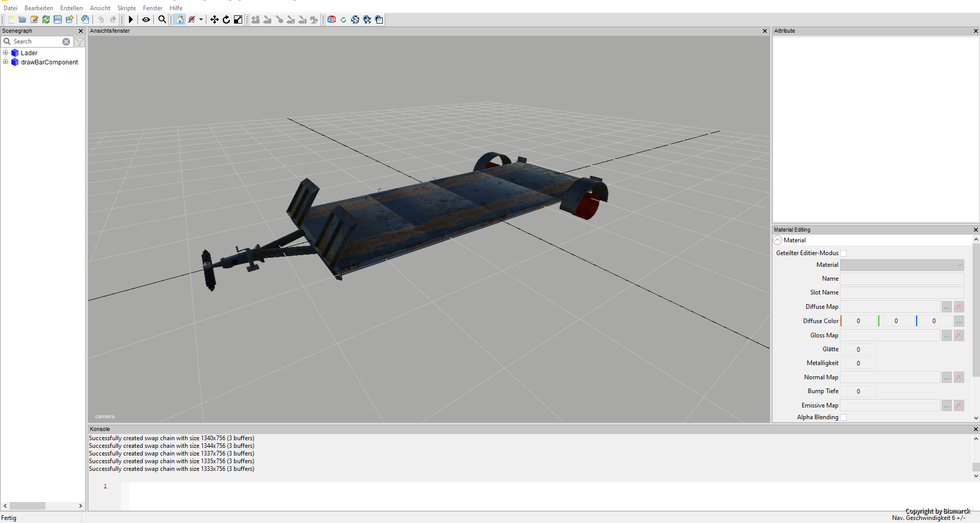Open a file with the folder icon
980x523 pixels.
pyautogui.click(x=22, y=19)
